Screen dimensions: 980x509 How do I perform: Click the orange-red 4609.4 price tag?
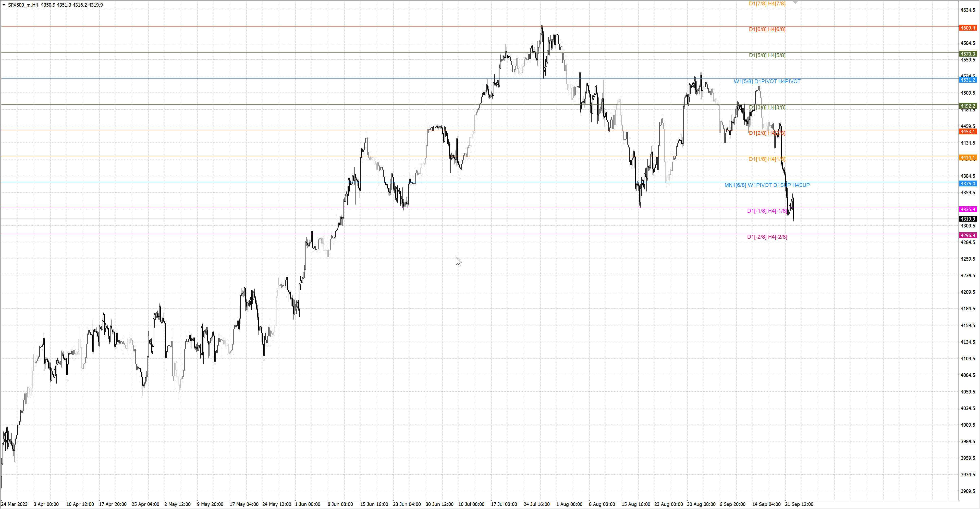point(967,28)
